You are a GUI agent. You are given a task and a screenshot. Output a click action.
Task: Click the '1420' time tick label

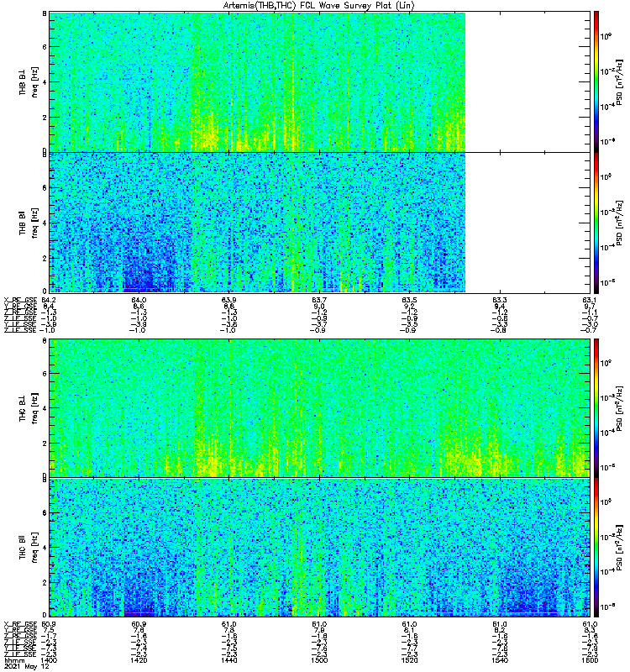(139, 660)
